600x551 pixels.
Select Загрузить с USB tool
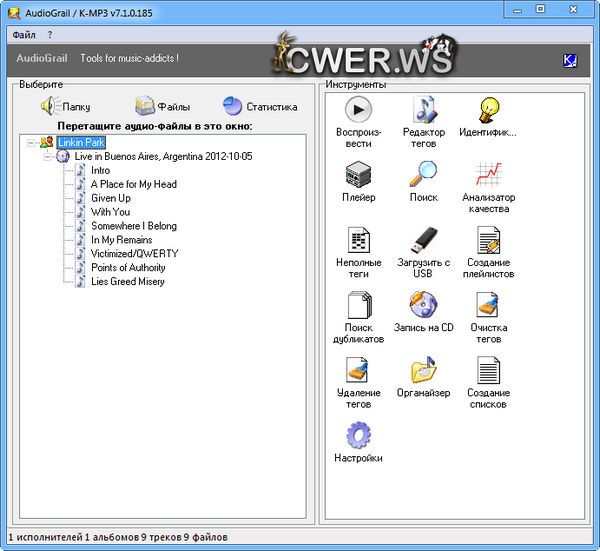tap(423, 241)
